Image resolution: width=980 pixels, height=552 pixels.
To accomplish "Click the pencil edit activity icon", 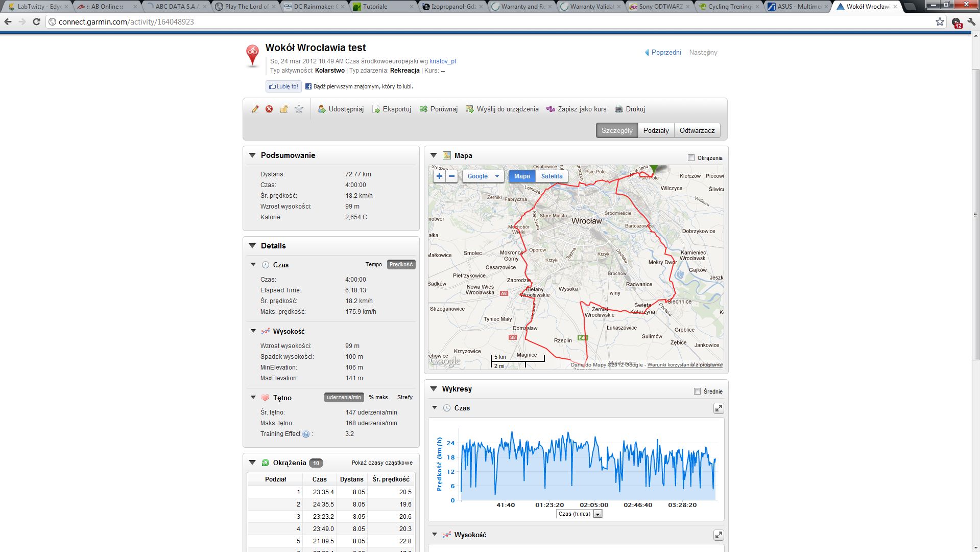I will (255, 109).
